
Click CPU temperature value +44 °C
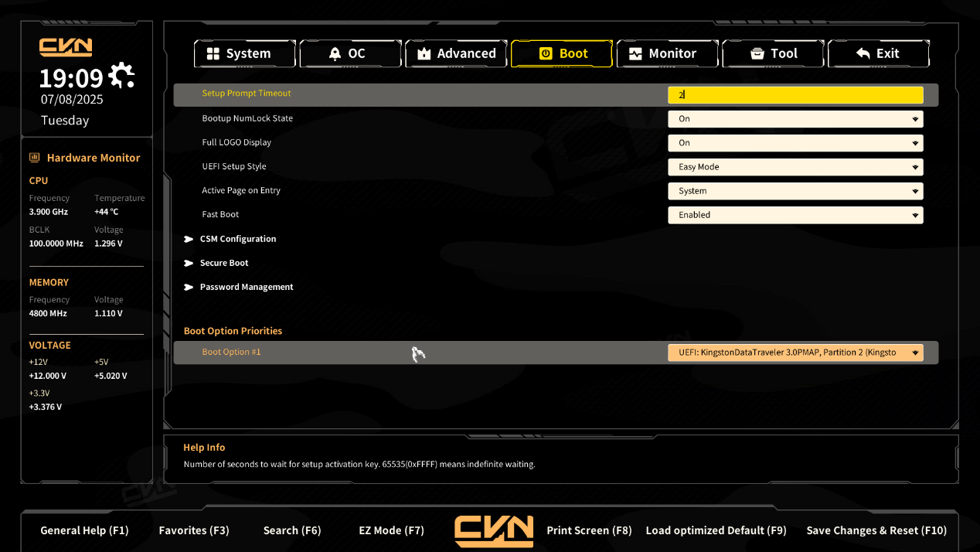[107, 212]
